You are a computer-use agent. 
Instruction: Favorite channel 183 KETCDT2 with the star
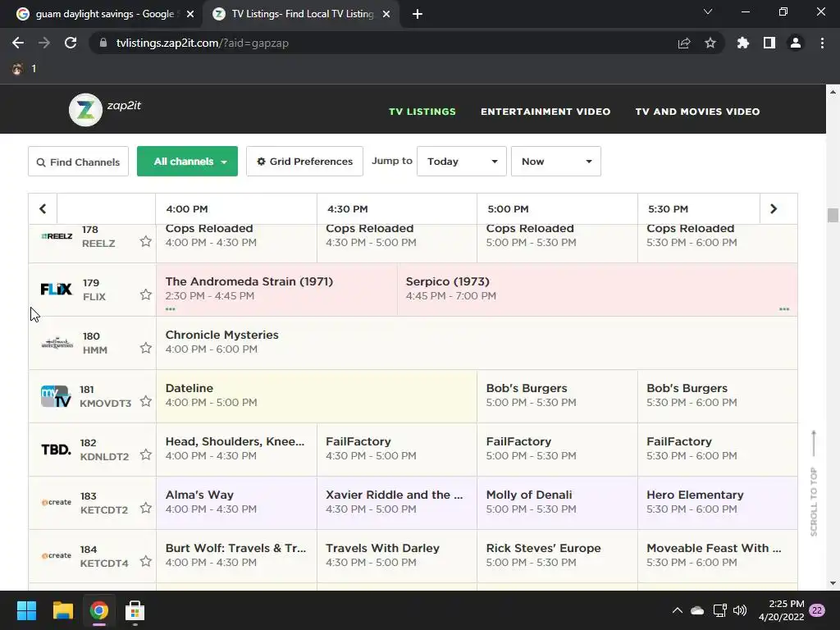146,508
